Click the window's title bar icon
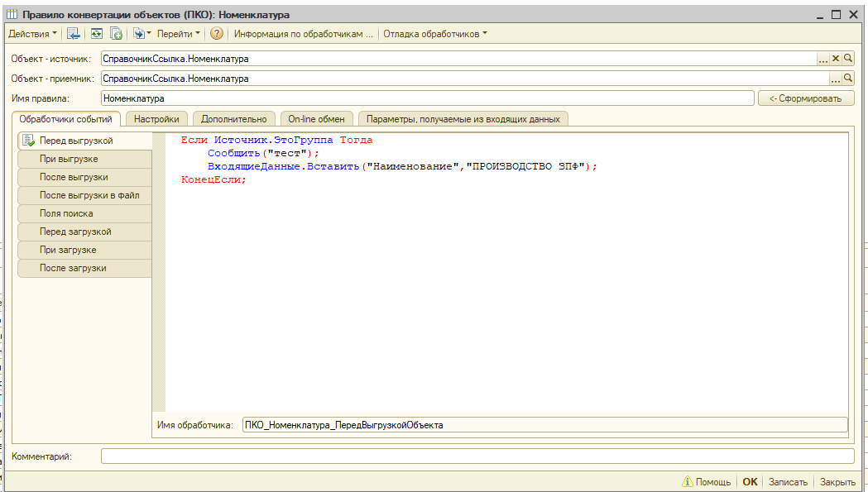Screen dimensions: 868x492 coord(12,14)
